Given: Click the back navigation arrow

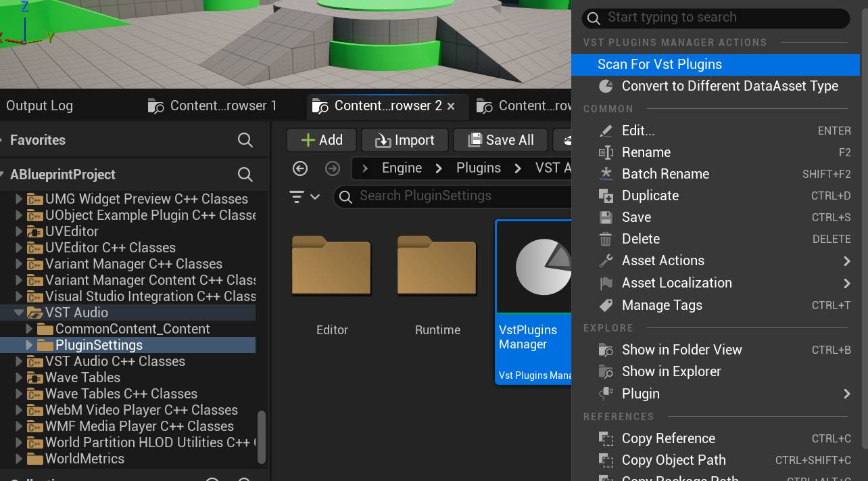Looking at the screenshot, I should (300, 168).
